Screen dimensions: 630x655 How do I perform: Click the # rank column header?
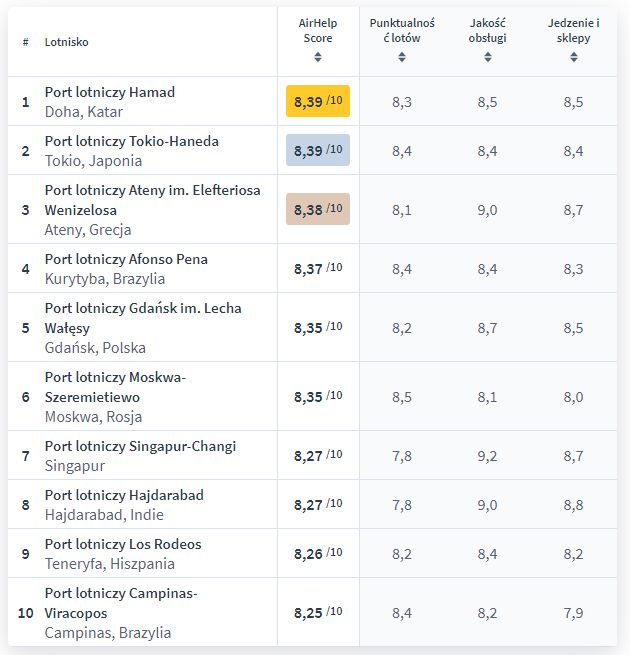[25, 42]
